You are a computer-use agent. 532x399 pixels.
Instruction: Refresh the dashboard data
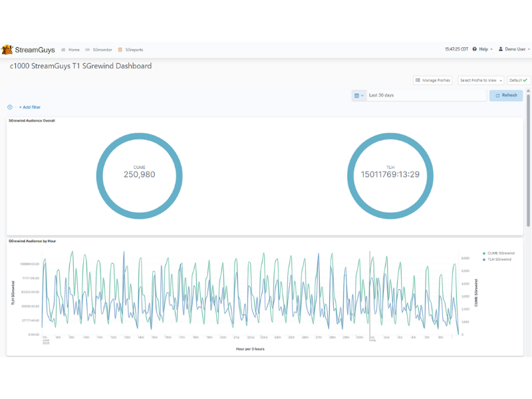coord(506,96)
